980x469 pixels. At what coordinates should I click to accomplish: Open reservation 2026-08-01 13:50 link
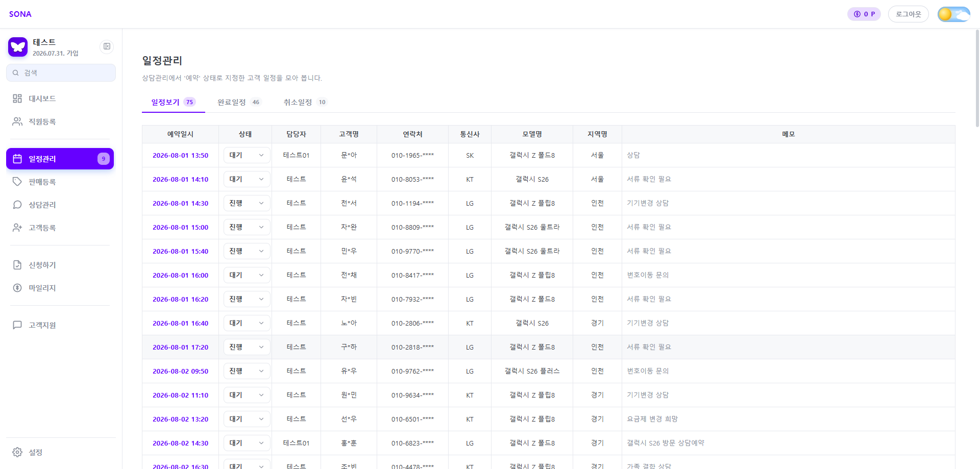(181, 155)
